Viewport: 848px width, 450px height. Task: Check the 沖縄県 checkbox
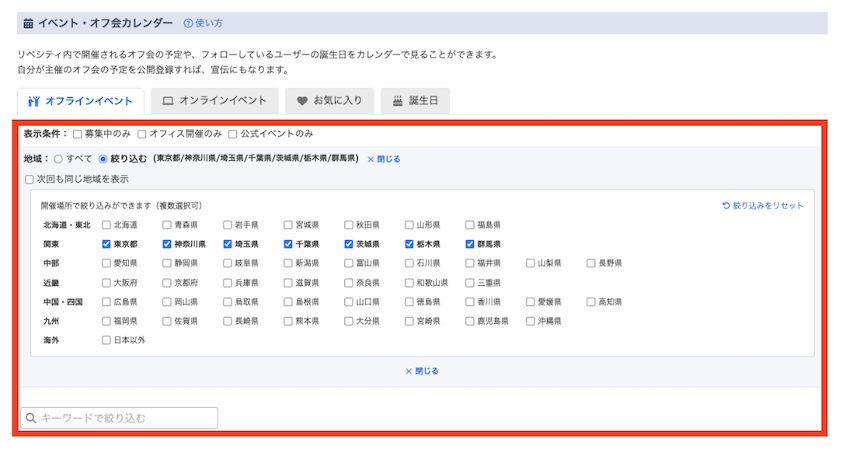tap(530, 321)
